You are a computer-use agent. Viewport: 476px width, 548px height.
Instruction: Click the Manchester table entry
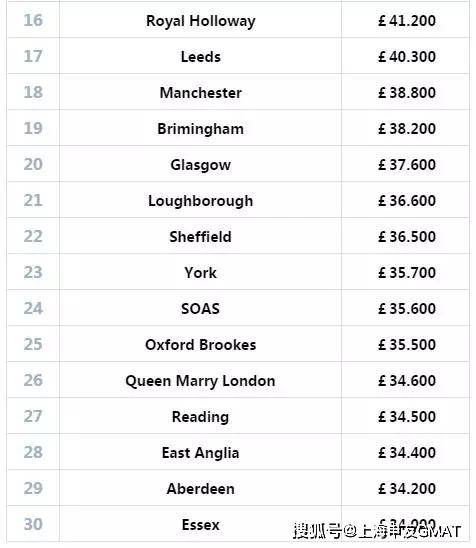(201, 93)
